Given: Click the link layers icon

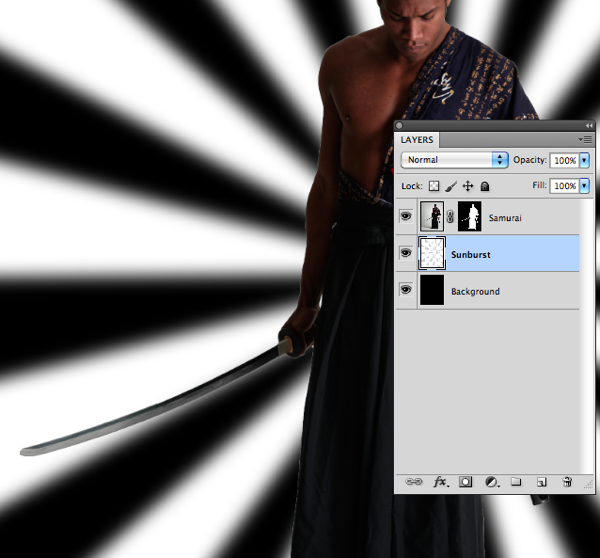Looking at the screenshot, I should pyautogui.click(x=413, y=481).
